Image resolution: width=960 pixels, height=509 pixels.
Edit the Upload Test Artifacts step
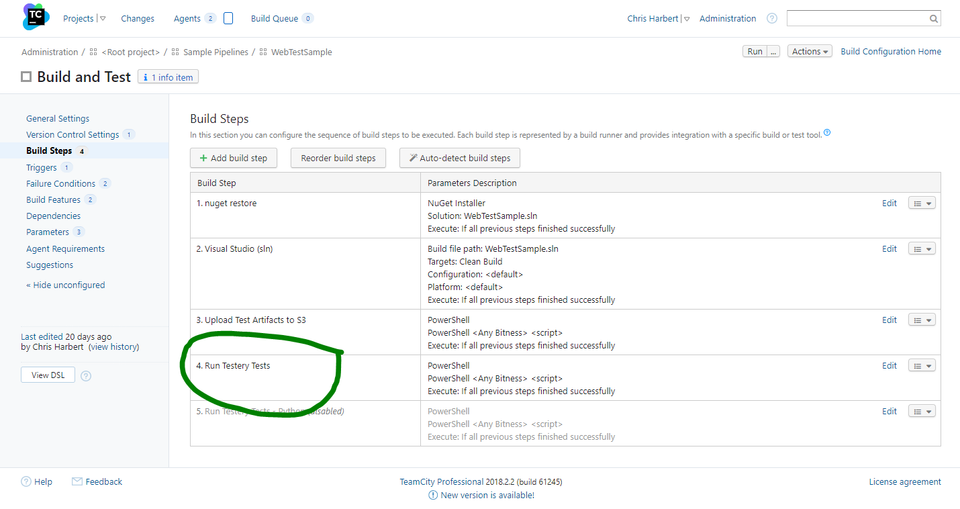tap(889, 320)
